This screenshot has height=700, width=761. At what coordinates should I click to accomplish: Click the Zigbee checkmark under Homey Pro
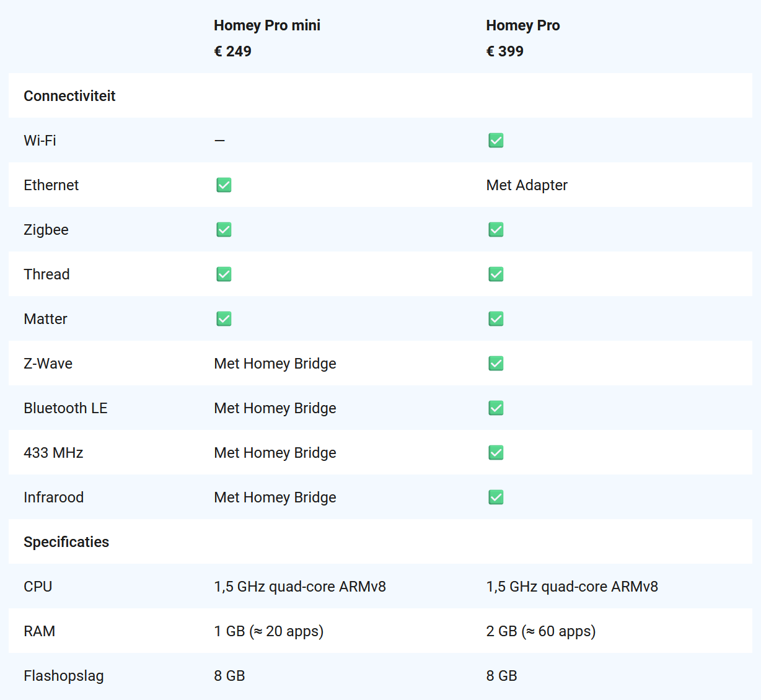pyautogui.click(x=496, y=230)
